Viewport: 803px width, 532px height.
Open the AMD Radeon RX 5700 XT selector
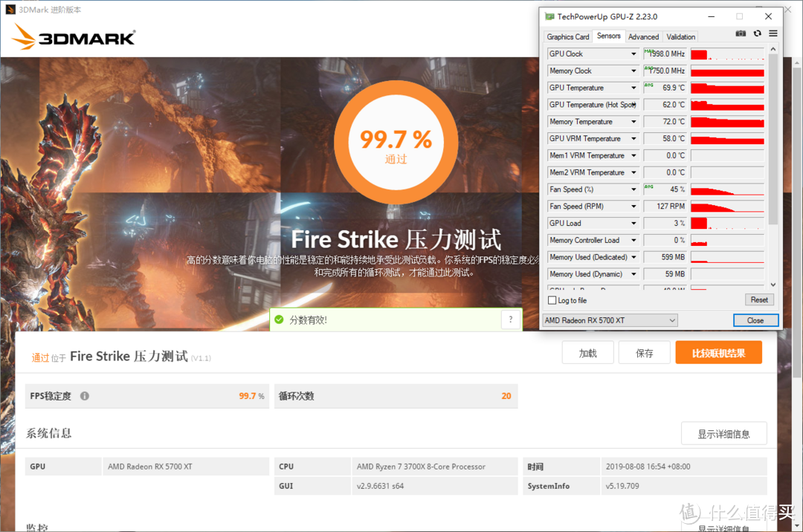610,320
